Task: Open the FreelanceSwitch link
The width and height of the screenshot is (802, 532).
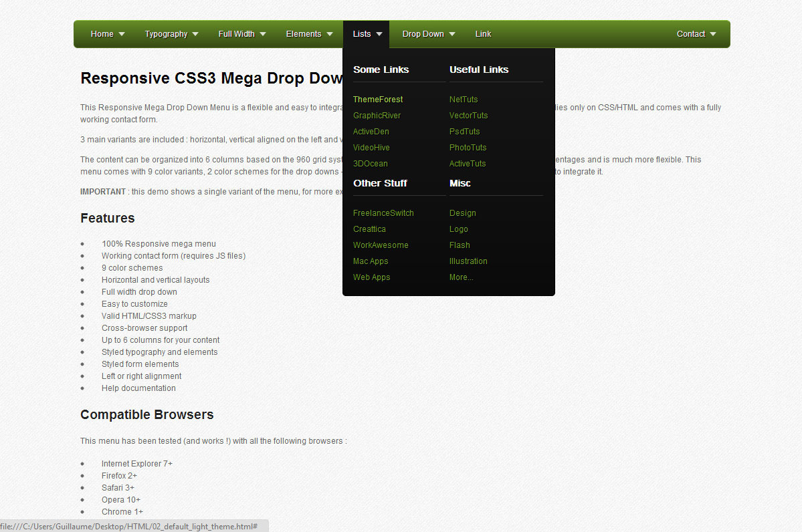Action: click(x=384, y=213)
